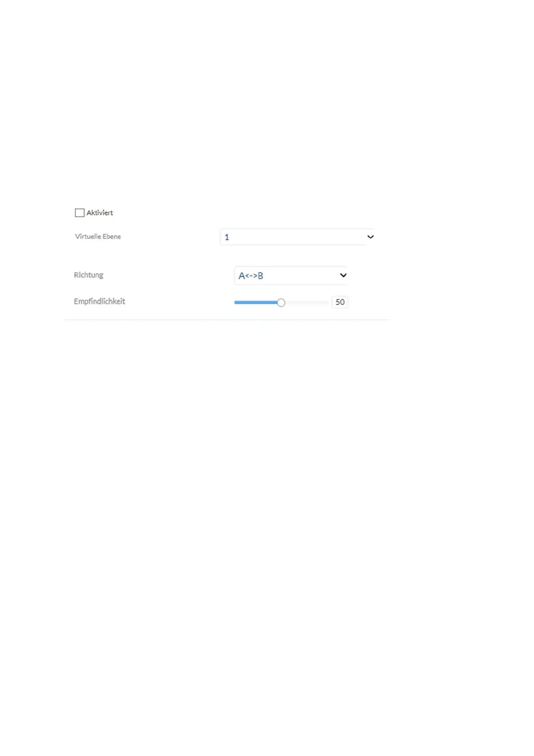The width and height of the screenshot is (534, 756).
Task: Tick the empty square box beside Aktiviert
Action: point(79,213)
